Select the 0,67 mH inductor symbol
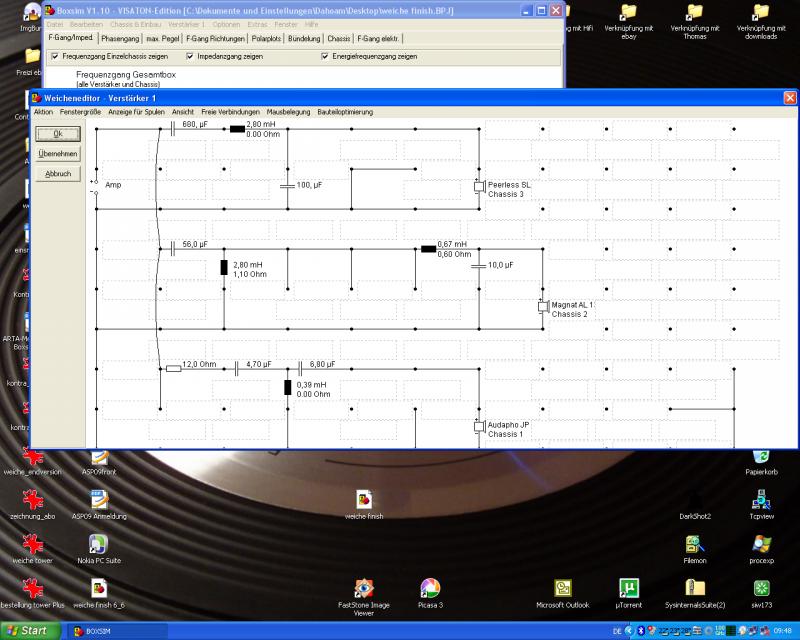 429,249
